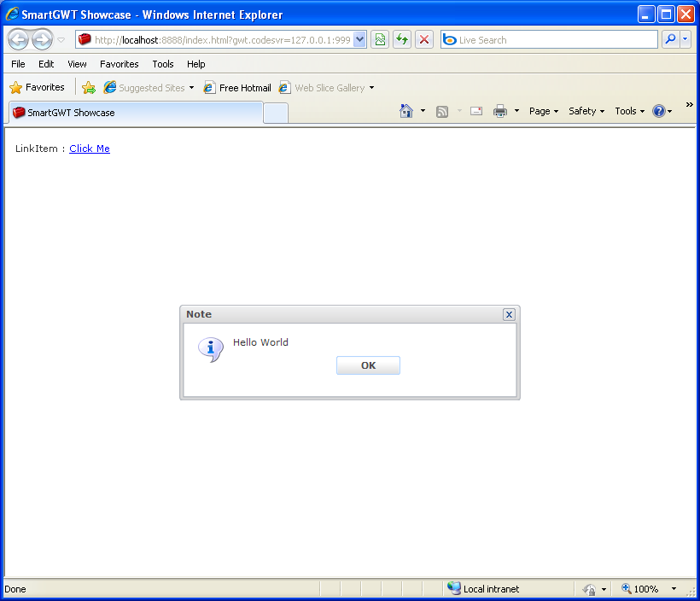Open Free Hotmail favorite link
The image size is (700, 601).
coord(237,88)
